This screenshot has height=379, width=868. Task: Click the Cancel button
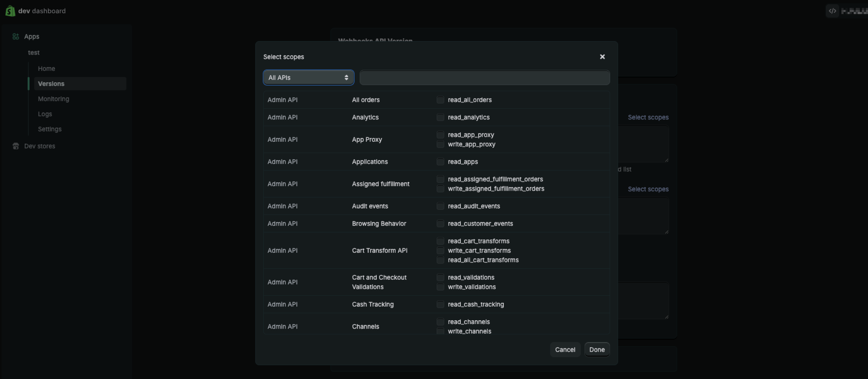point(565,350)
